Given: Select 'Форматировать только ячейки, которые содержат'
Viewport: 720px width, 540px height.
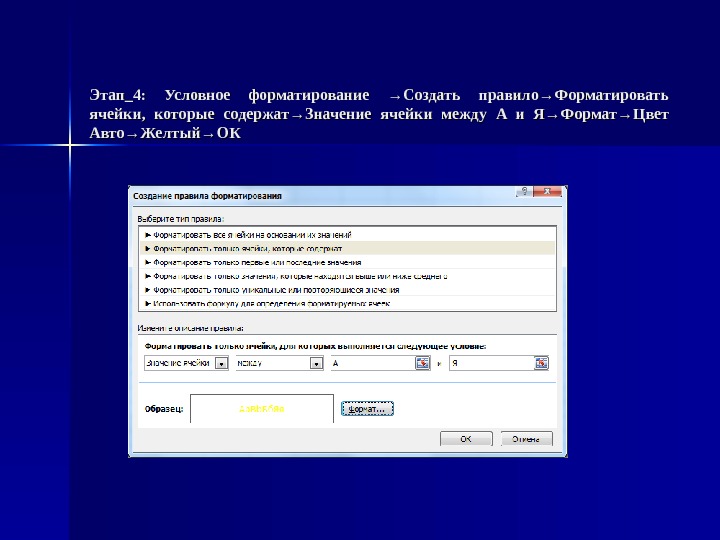Looking at the screenshot, I should 347,248.
